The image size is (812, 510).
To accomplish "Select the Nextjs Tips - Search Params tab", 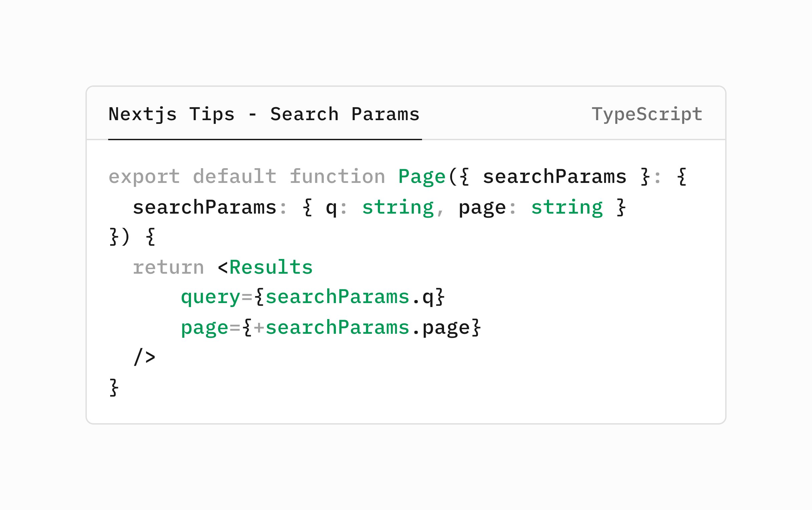I will coord(264,114).
